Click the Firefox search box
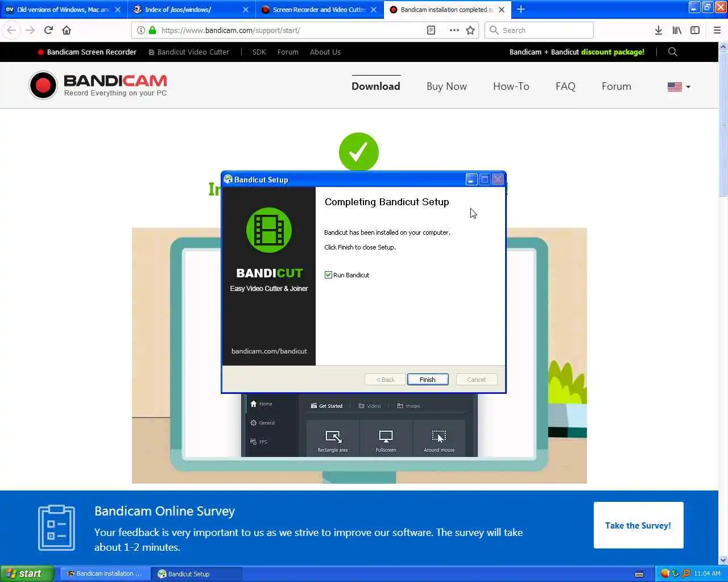728x582 pixels. click(539, 30)
